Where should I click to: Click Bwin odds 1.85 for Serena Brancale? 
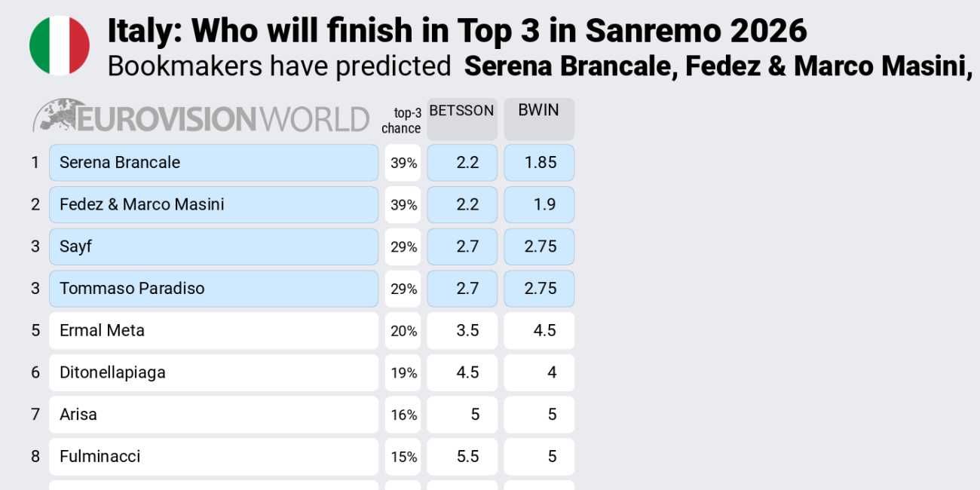[539, 163]
